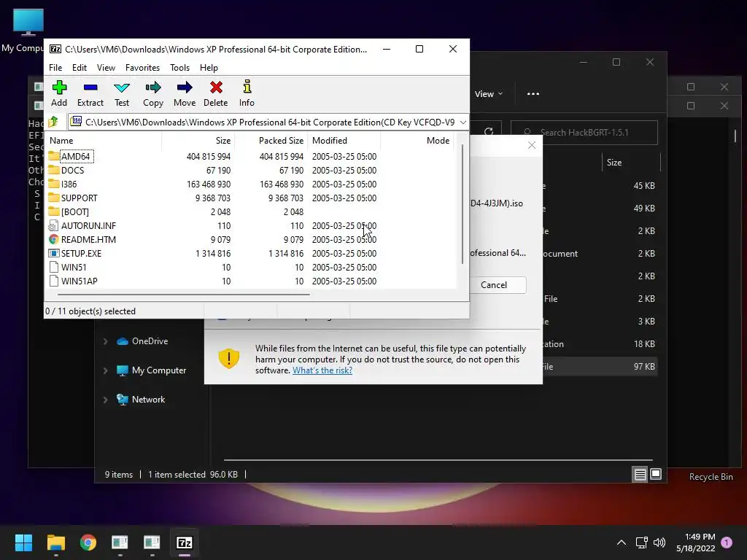
Task: Open the Windows Start menu
Action: tap(23, 542)
